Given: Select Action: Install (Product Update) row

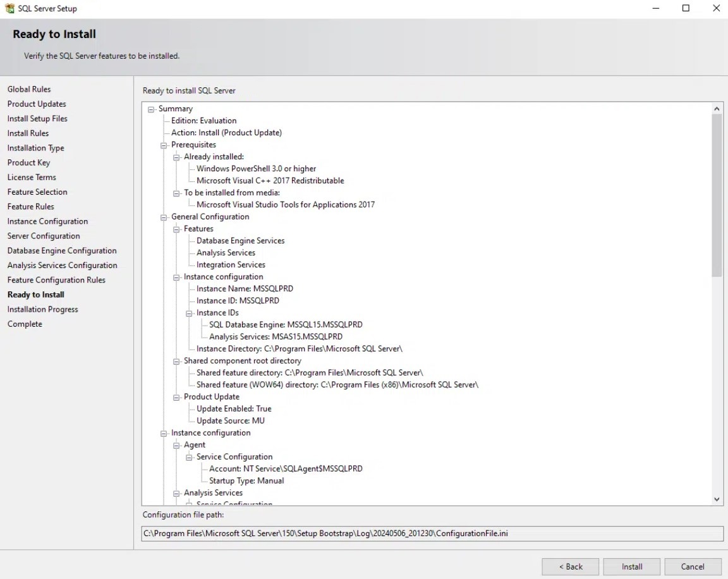Looking at the screenshot, I should [227, 133].
